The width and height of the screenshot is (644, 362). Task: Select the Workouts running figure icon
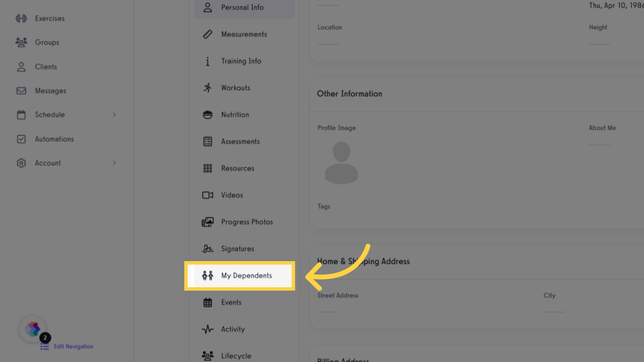(208, 88)
